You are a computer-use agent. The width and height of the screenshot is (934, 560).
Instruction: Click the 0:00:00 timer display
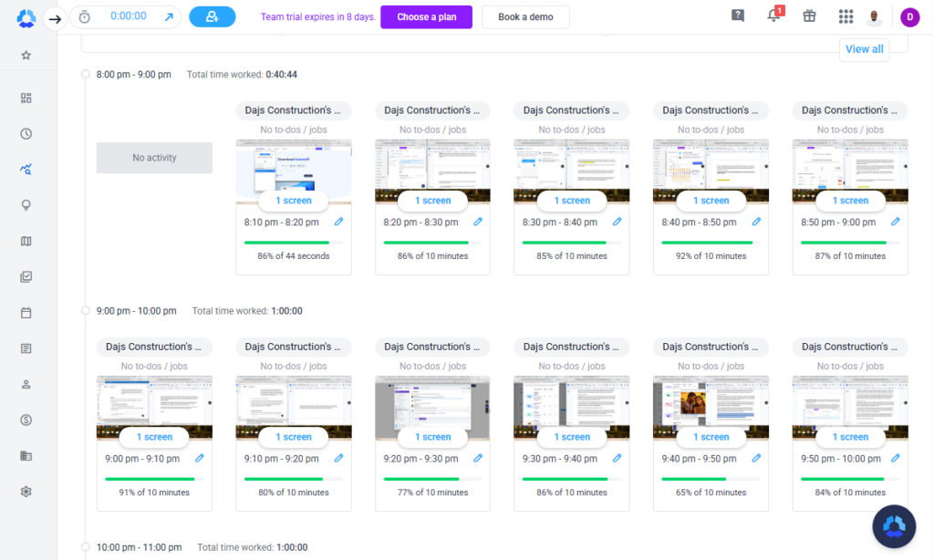pos(129,16)
